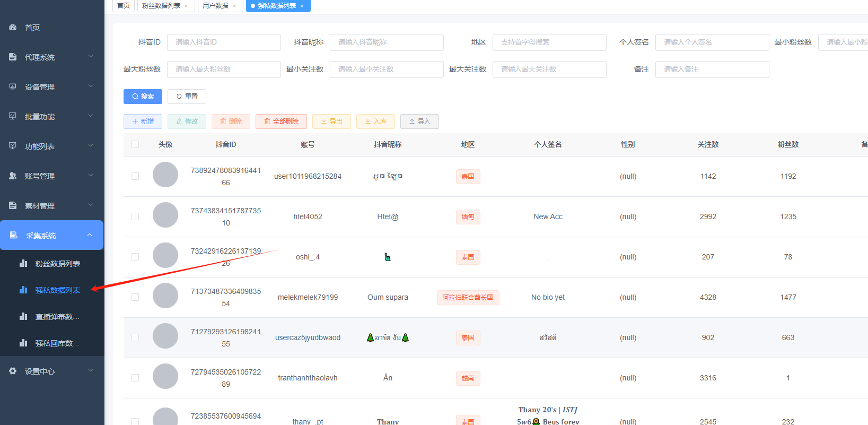The image size is (868, 425).
Task: Collapse the 采集系统 menu chevron
Action: pyautogui.click(x=90, y=235)
